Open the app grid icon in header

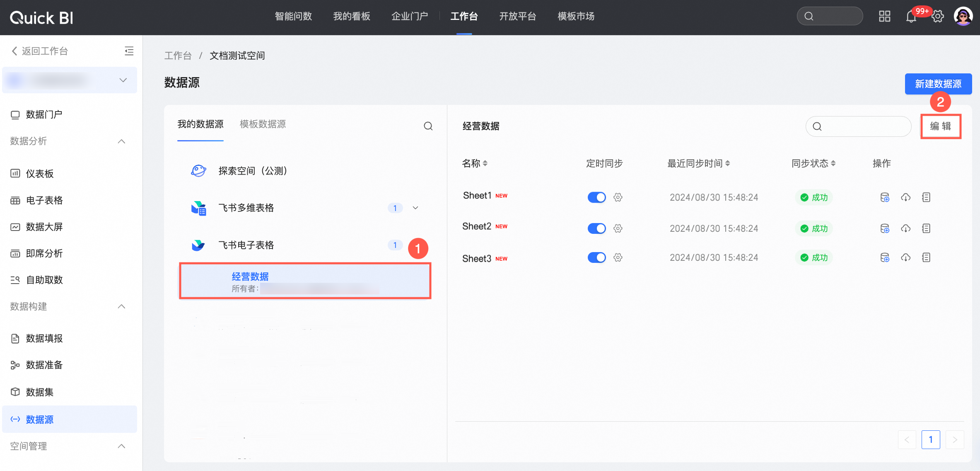pyautogui.click(x=884, y=16)
